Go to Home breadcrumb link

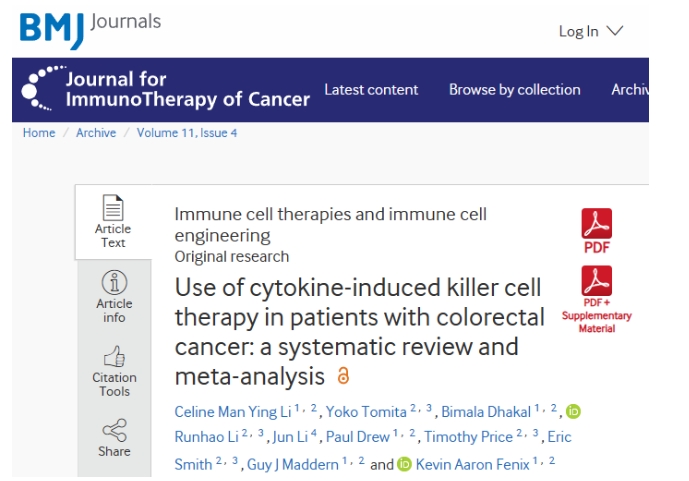39,133
